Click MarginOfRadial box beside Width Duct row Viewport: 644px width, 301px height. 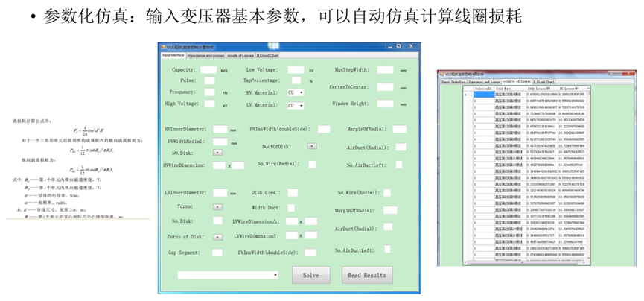[x=390, y=210]
